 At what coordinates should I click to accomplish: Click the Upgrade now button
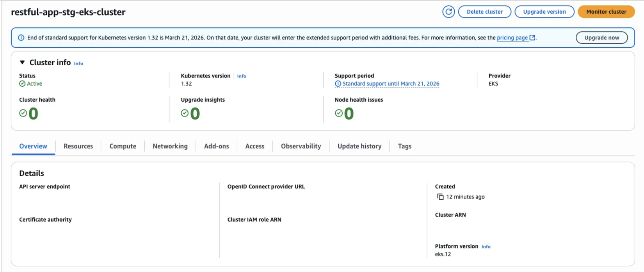pos(601,38)
